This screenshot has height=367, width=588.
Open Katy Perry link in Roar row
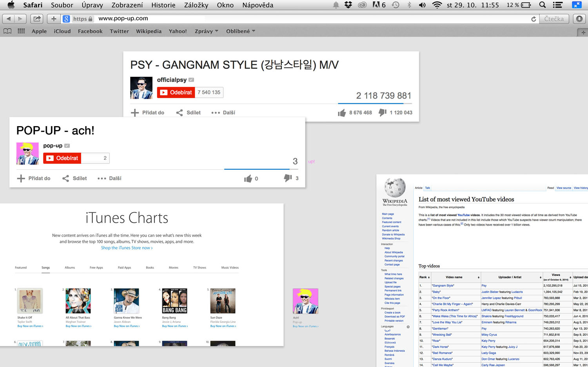click(x=488, y=341)
